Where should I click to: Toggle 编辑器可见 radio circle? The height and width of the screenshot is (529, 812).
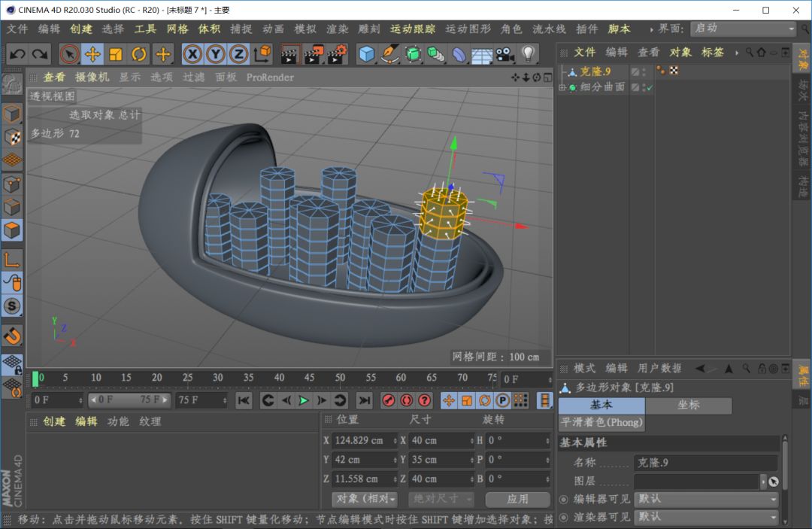[564, 499]
